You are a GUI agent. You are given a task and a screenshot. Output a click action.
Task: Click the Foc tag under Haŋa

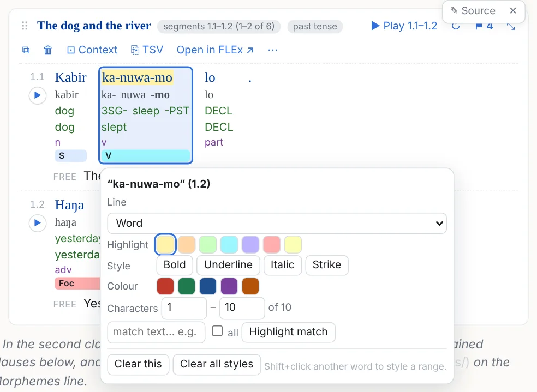(77, 283)
